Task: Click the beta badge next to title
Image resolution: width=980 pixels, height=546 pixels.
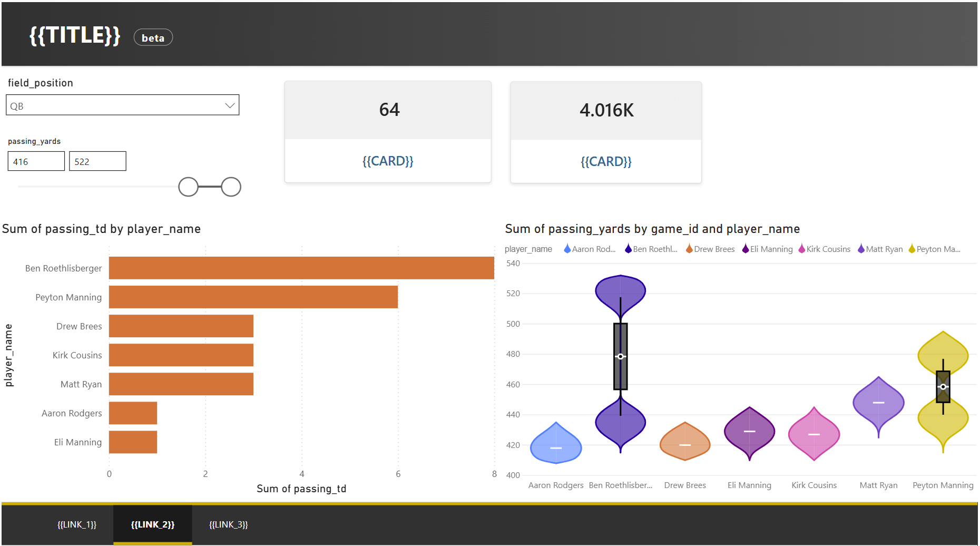Action: [153, 37]
